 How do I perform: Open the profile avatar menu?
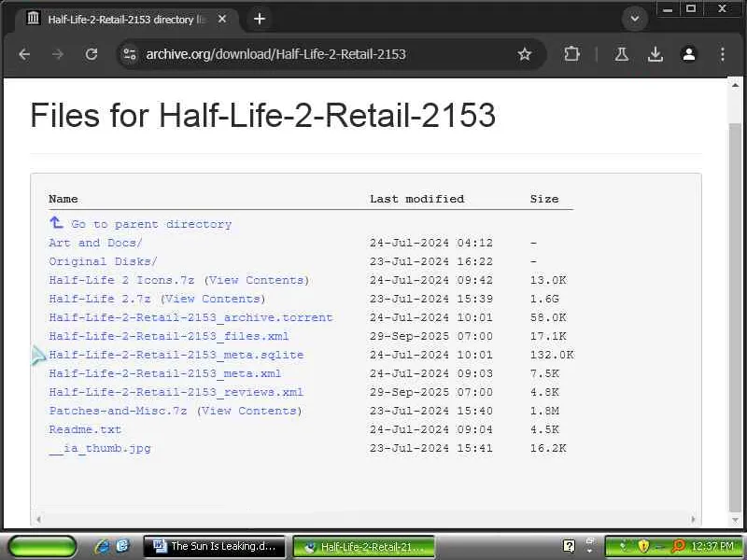pyautogui.click(x=689, y=54)
